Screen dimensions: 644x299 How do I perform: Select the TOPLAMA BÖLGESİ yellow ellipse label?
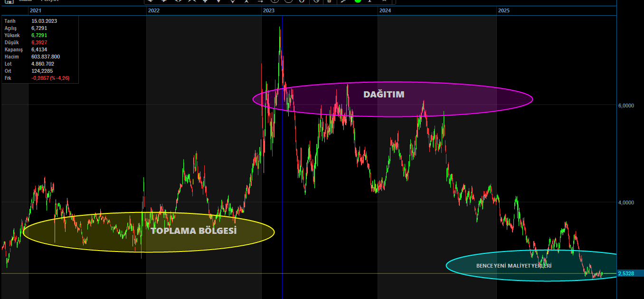pos(193,231)
